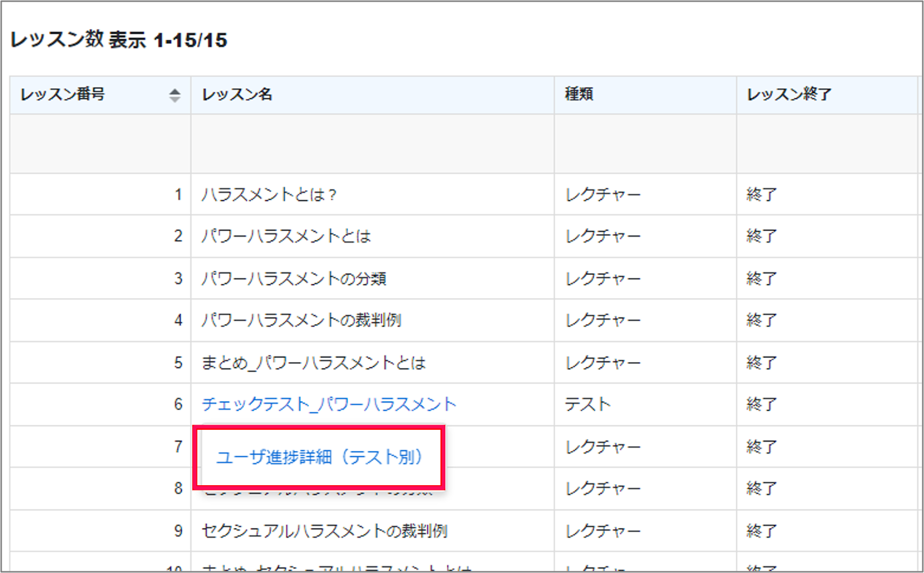This screenshot has width=924, height=573.
Task: Click 終了 status in row 9
Action: [x=762, y=531]
